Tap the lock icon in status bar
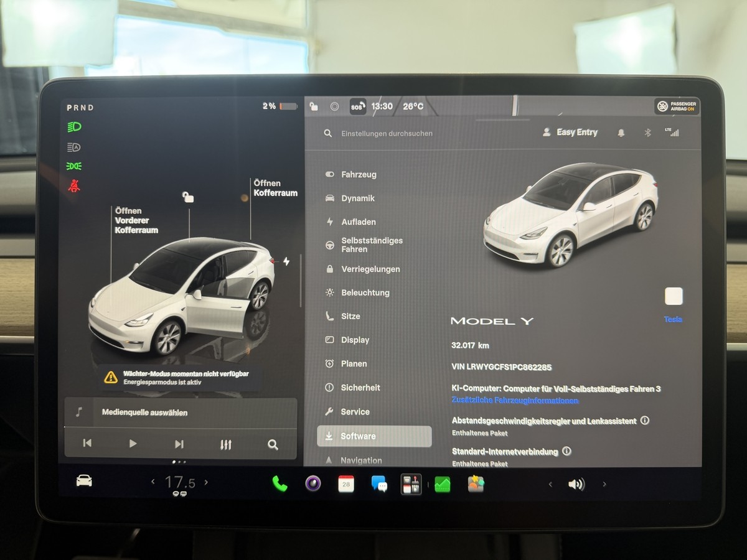 (x=314, y=106)
